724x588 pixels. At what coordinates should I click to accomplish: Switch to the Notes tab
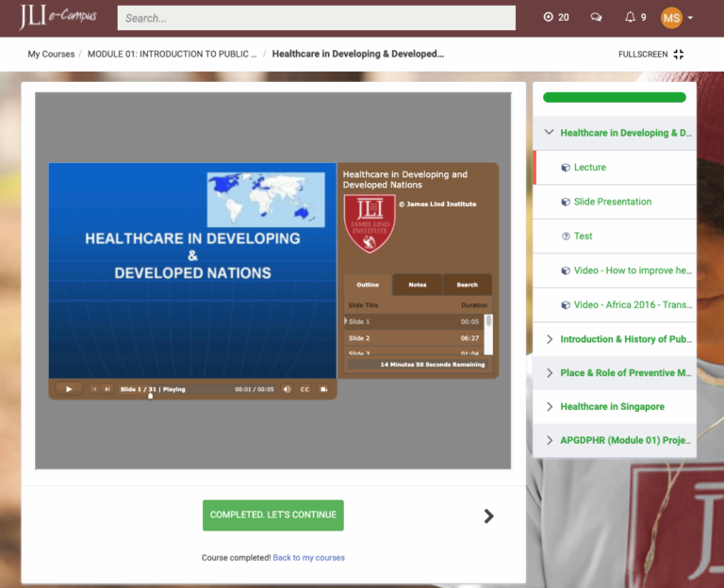click(418, 285)
